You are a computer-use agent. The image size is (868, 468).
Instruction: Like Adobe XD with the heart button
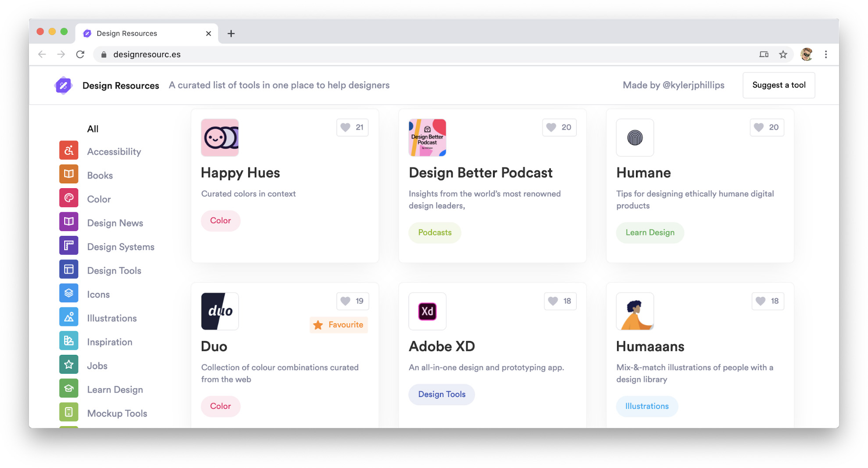click(x=560, y=301)
